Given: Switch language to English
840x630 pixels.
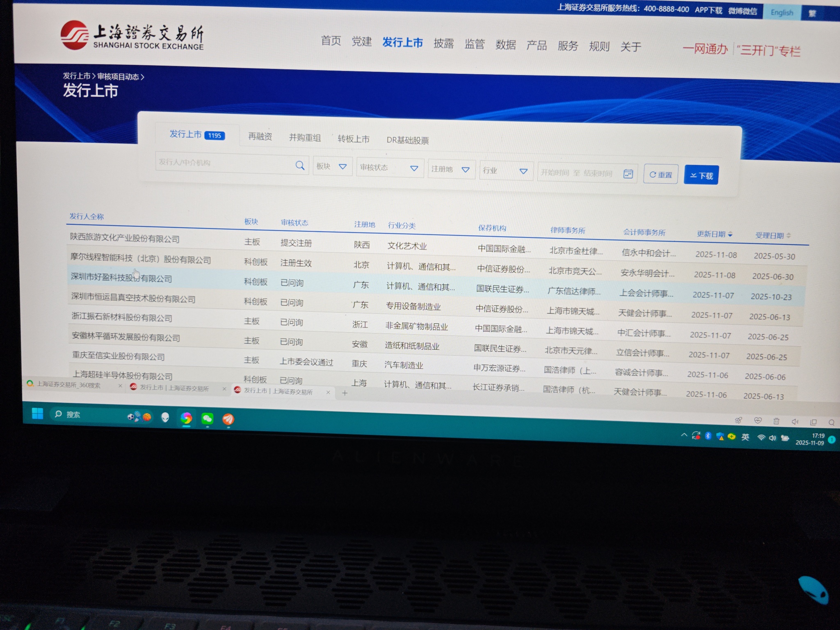Looking at the screenshot, I should tap(781, 12).
